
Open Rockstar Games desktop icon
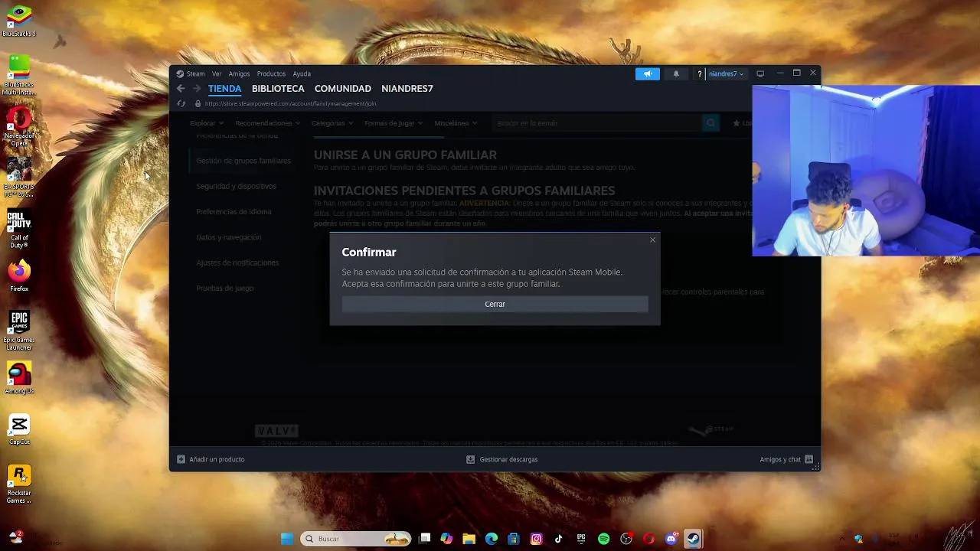(19, 484)
